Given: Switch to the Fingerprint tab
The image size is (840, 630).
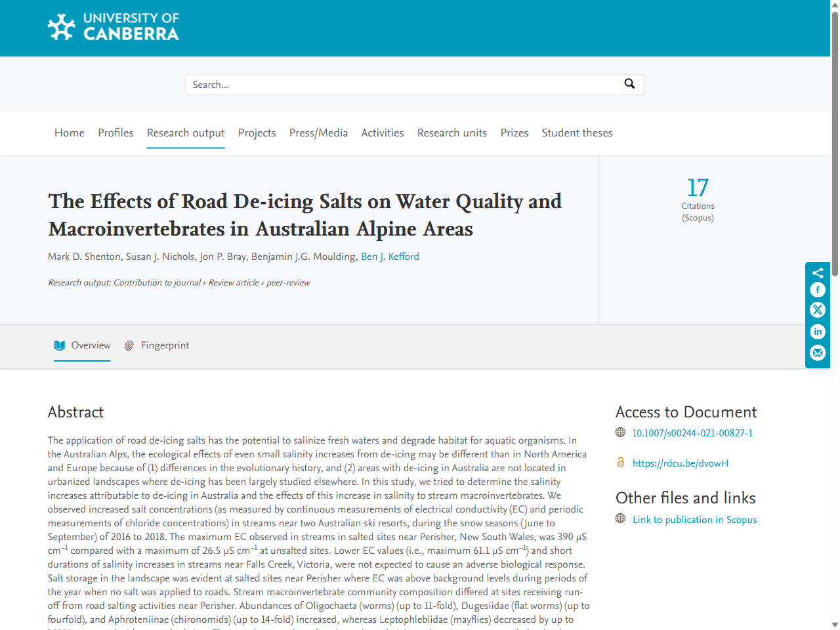Looking at the screenshot, I should click(165, 345).
